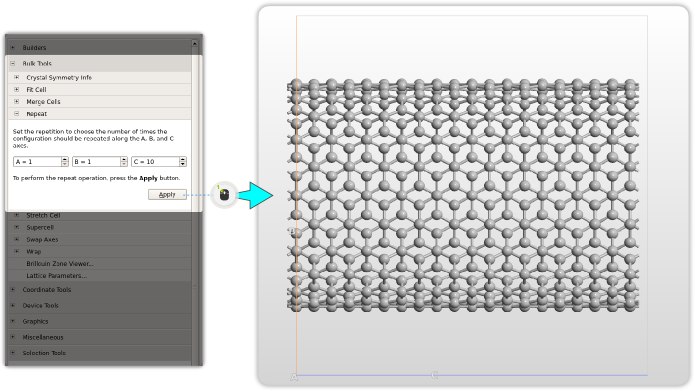This screenshot has height=391, width=695.
Task: Open Lattice Parameters dialog
Action: click(56, 276)
